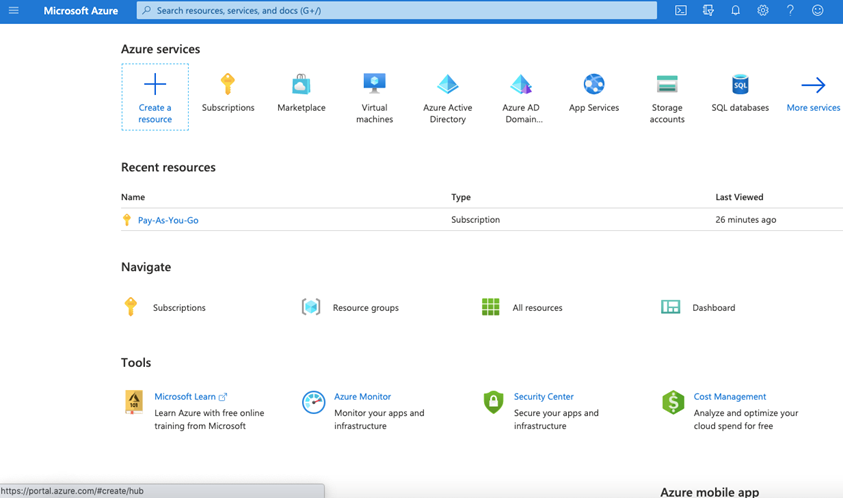The image size is (843, 498).
Task: Open the Pay-As-You-Go subscription link
Action: pyautogui.click(x=168, y=220)
